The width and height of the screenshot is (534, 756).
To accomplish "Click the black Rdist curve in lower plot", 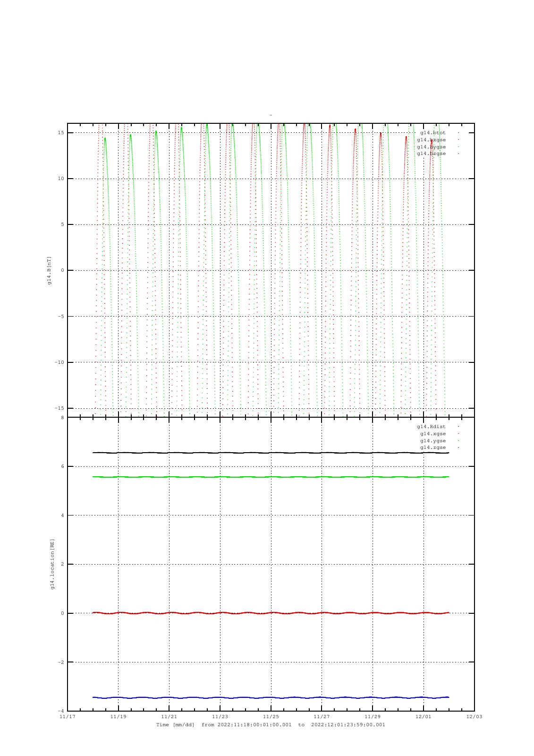I will tap(271, 453).
